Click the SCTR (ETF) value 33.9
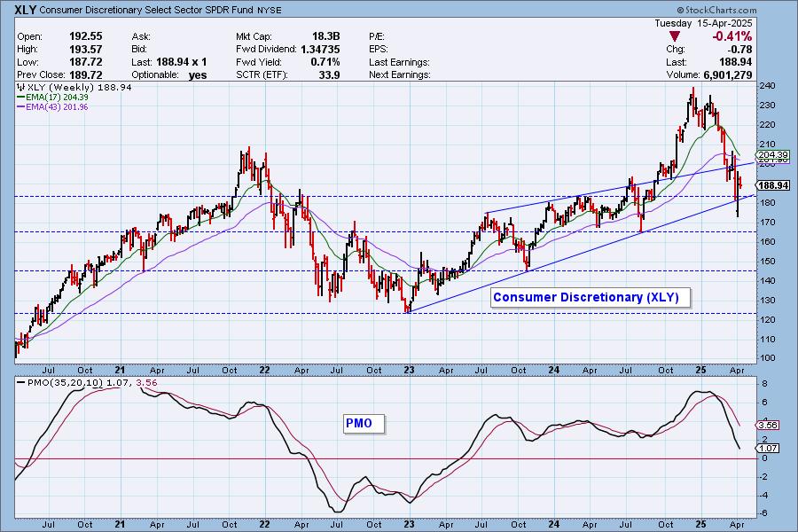Viewport: 798px width, 532px height. pyautogui.click(x=329, y=74)
